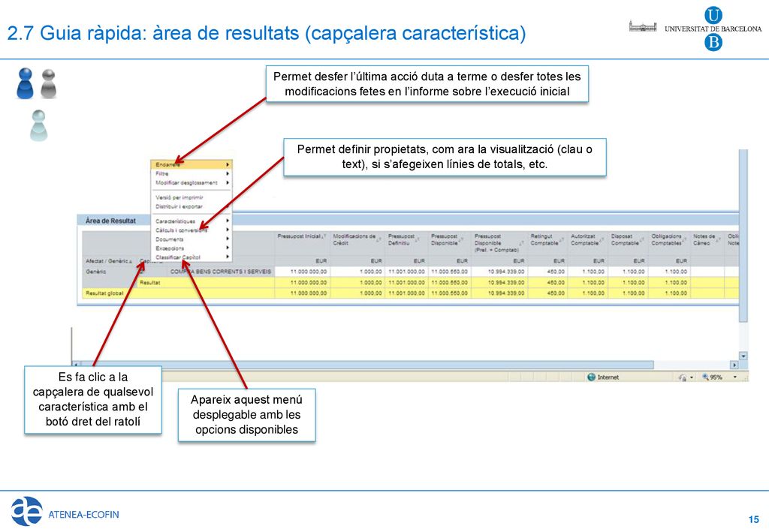Open Càlculs i conversions menu entry
This screenshot has width=769, height=532.
191,230
